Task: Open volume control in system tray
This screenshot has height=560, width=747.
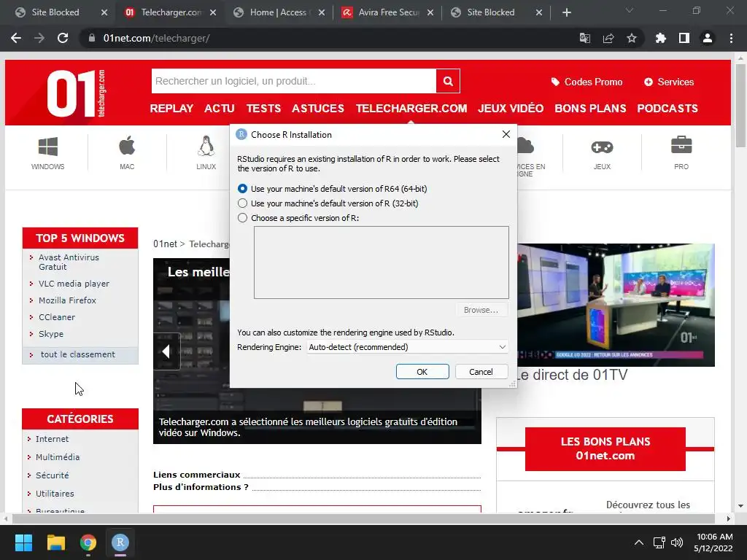Action: pyautogui.click(x=676, y=542)
